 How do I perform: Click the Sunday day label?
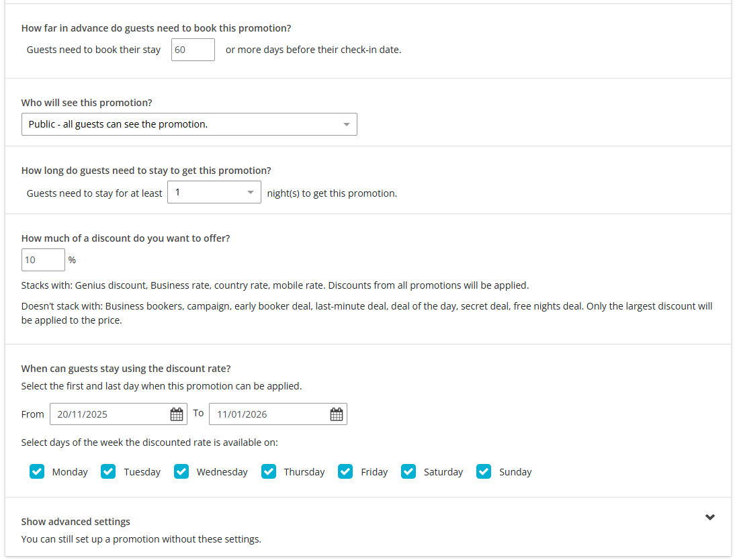(515, 472)
